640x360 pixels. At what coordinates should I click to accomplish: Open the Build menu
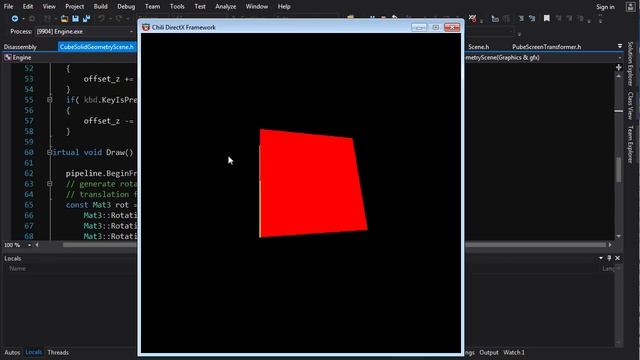click(x=100, y=7)
